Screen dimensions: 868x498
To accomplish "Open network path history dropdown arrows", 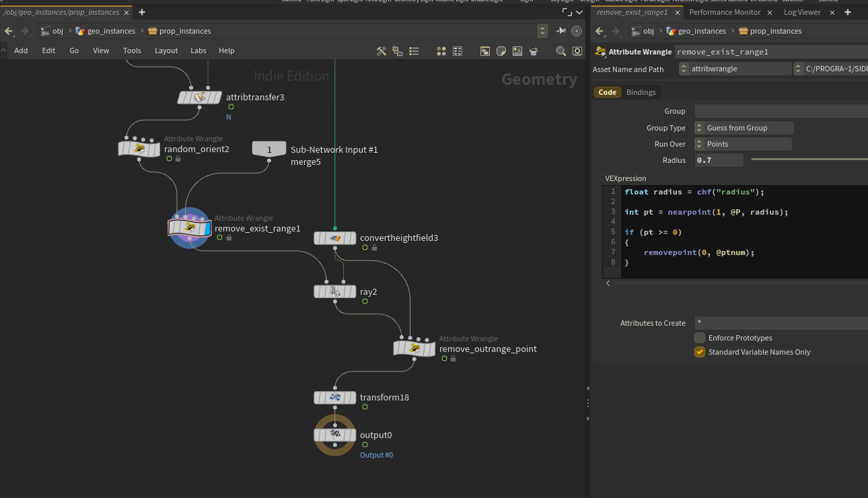I will 542,31.
